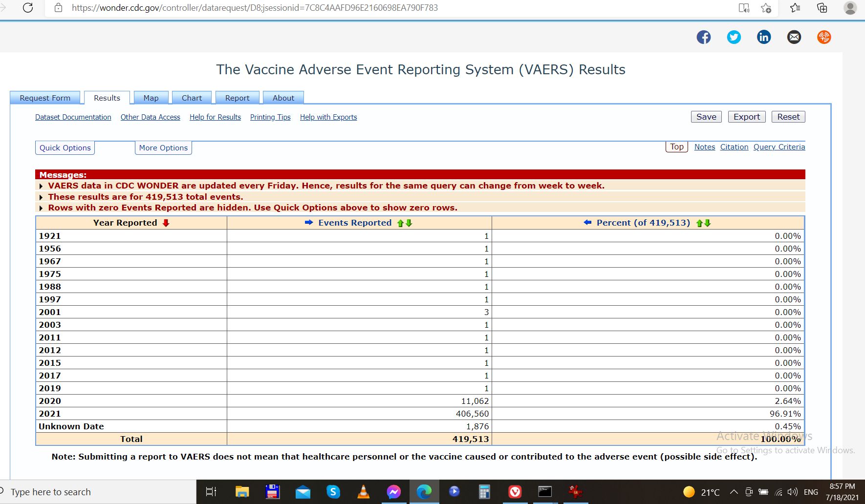Share results on Facebook icon
Screen dimensions: 865x504
pos(704,37)
